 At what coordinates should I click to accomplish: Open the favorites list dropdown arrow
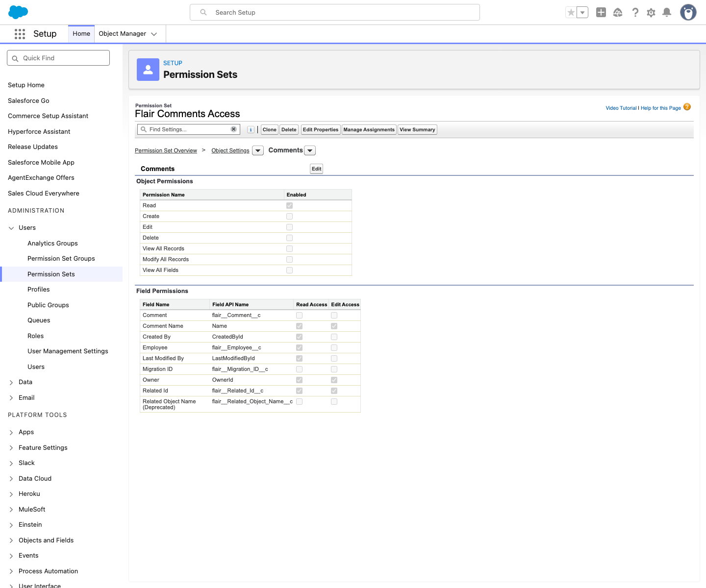(x=582, y=12)
